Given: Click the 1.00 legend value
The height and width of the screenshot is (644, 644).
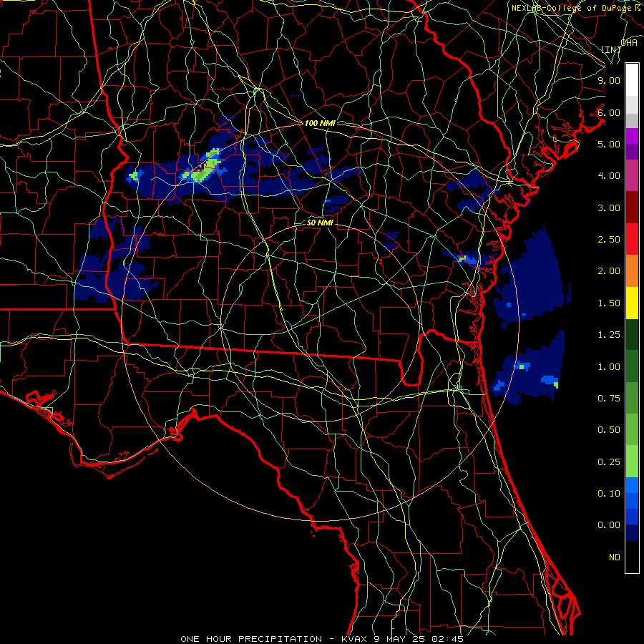Looking at the screenshot, I should pyautogui.click(x=609, y=367).
